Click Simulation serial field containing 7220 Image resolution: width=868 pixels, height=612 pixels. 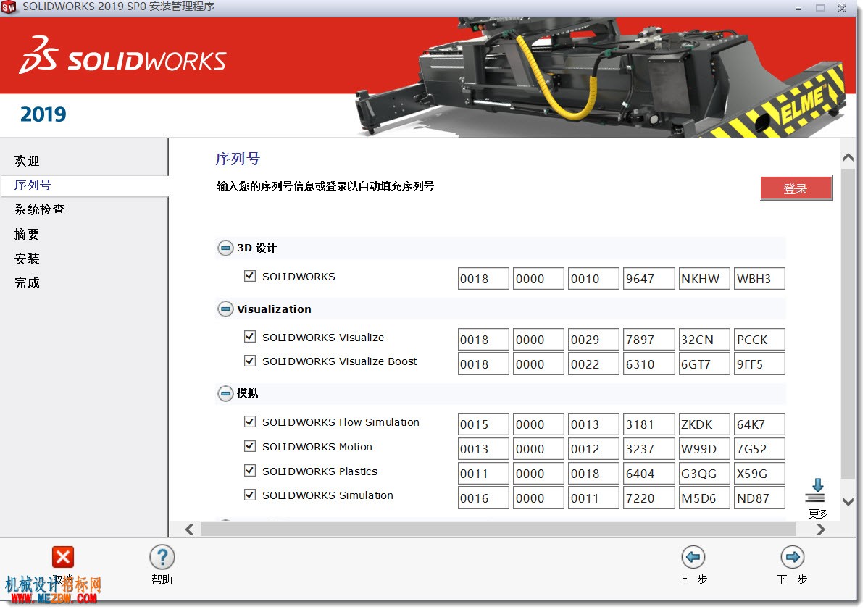click(648, 498)
